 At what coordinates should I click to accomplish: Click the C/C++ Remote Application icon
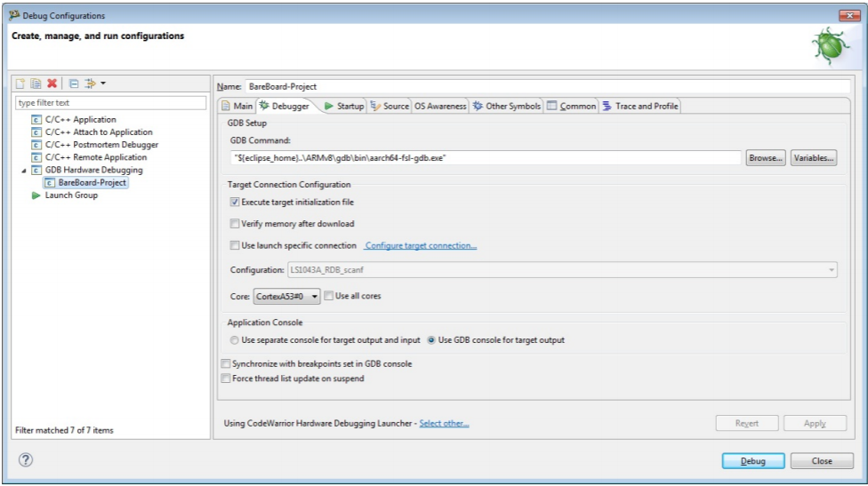tap(36, 157)
